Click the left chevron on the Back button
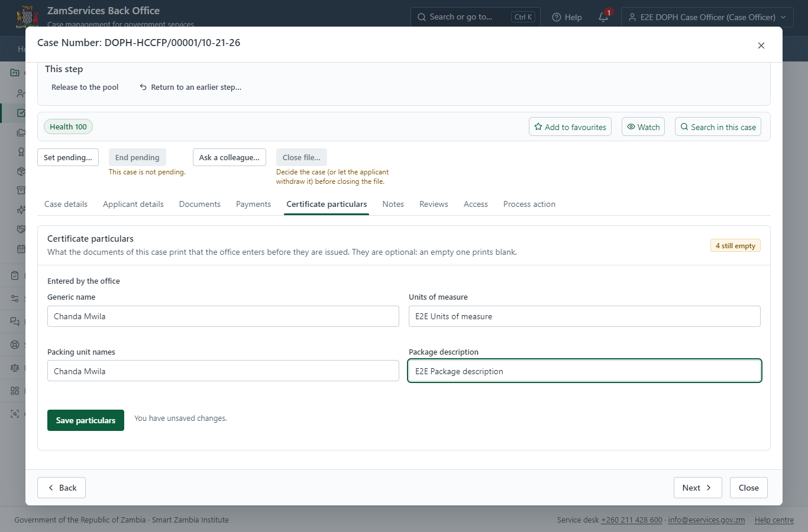The width and height of the screenshot is (808, 532). pyautogui.click(x=51, y=488)
